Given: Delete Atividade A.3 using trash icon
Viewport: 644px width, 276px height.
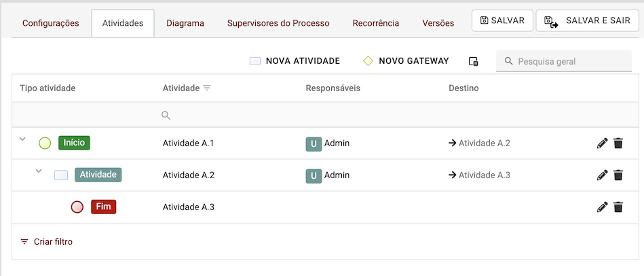Looking at the screenshot, I should tap(618, 207).
